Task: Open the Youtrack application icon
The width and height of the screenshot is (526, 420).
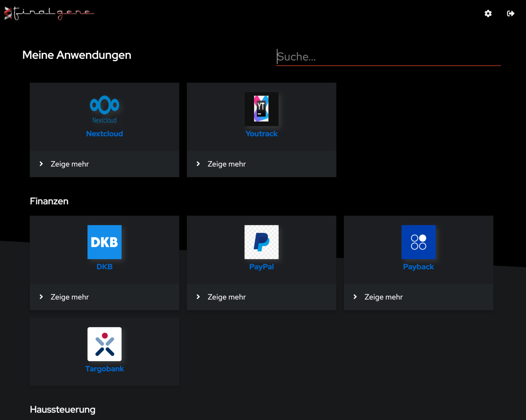Action: click(x=261, y=109)
